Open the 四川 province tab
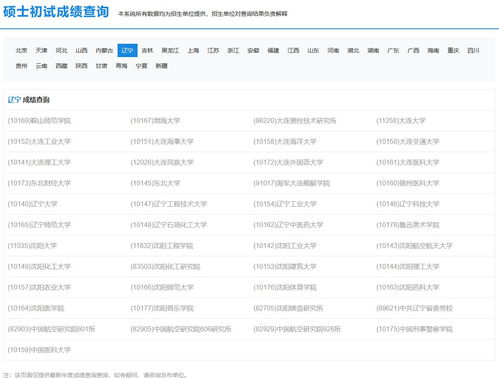The height and width of the screenshot is (378, 499). tap(473, 50)
